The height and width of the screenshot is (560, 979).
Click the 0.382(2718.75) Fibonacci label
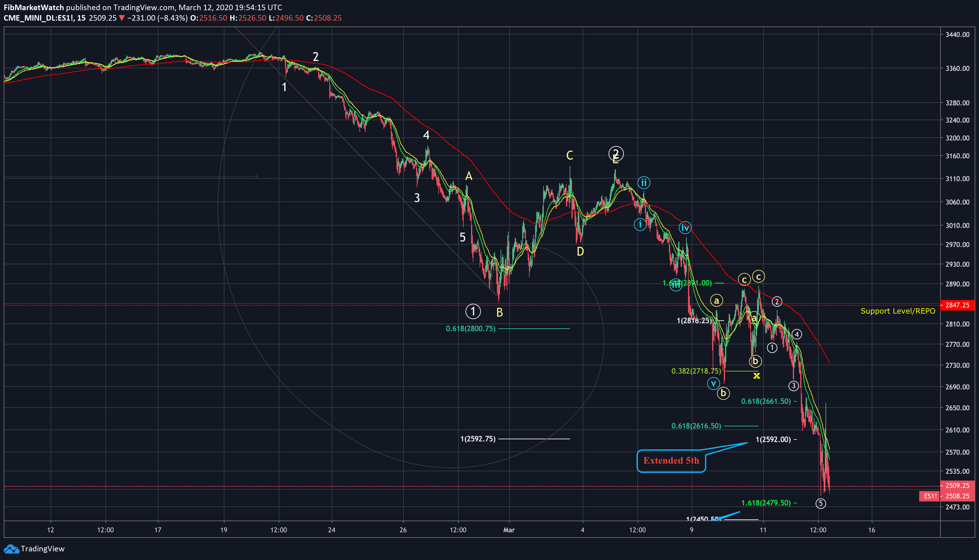pos(696,371)
